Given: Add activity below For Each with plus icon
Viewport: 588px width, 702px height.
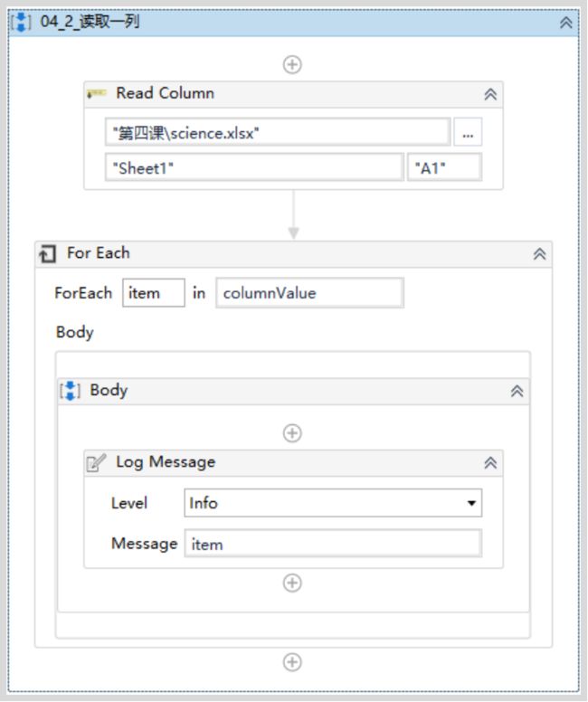Looking at the screenshot, I should (x=292, y=662).
